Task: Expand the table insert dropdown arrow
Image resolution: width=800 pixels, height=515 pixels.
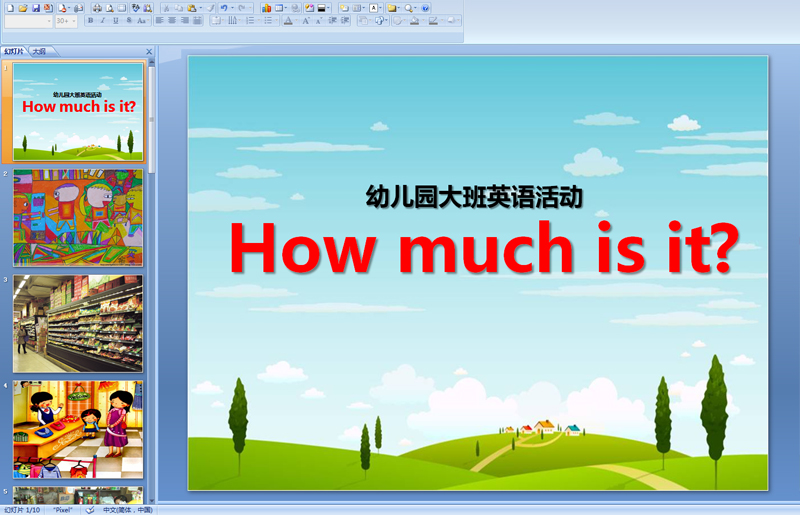Action: tap(286, 8)
